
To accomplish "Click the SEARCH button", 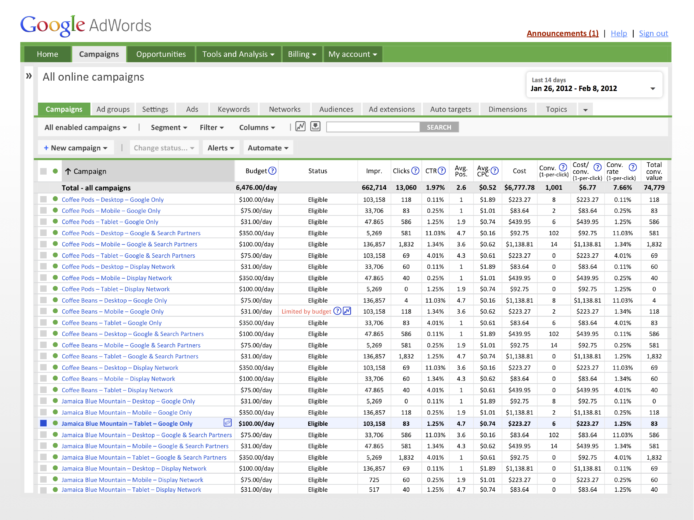I will (x=439, y=127).
